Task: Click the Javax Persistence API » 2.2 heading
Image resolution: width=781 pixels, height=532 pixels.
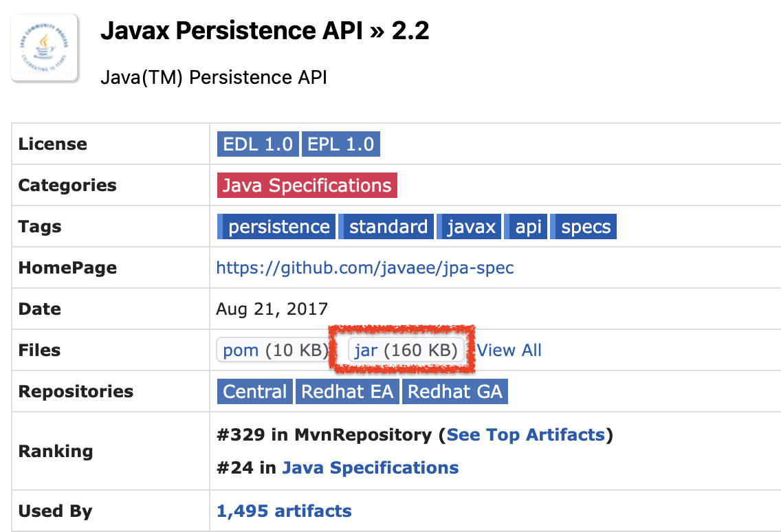Action: point(265,31)
